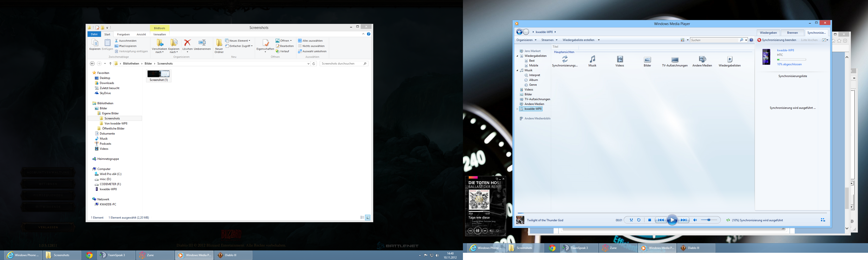Mute the Windows Media Player volume
This screenshot has height=260, width=868.
pos(695,220)
